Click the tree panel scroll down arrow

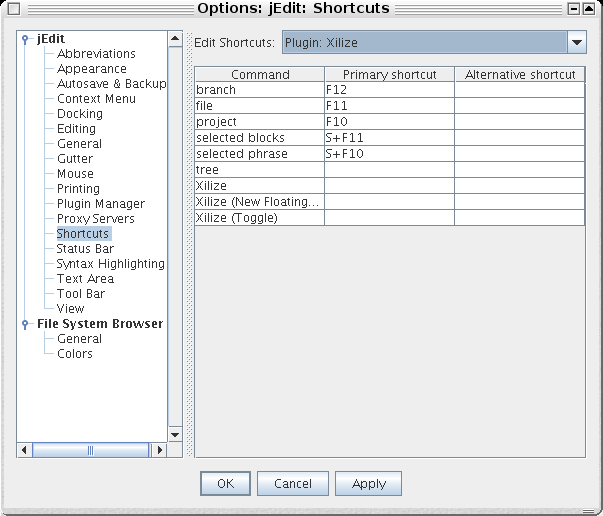click(175, 435)
